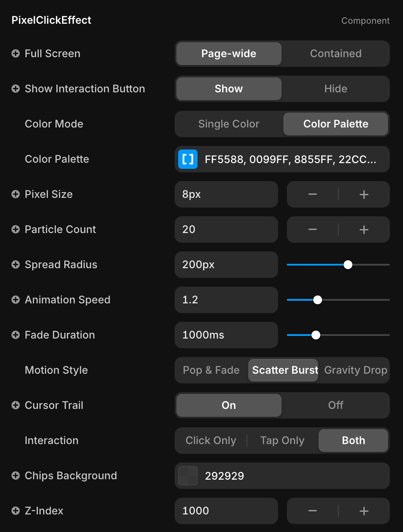The width and height of the screenshot is (403, 532).
Task: Click the plus icon next to Pixel Size
Action: point(15,194)
